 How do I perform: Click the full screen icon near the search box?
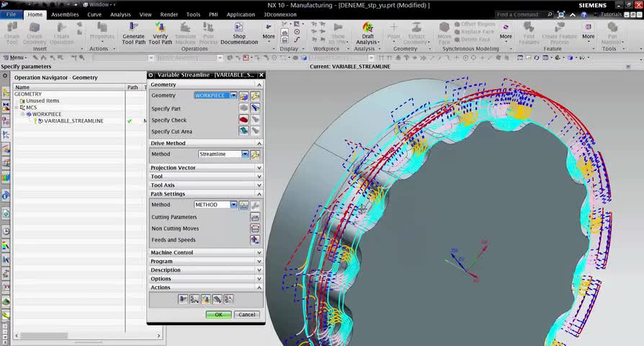[561, 14]
